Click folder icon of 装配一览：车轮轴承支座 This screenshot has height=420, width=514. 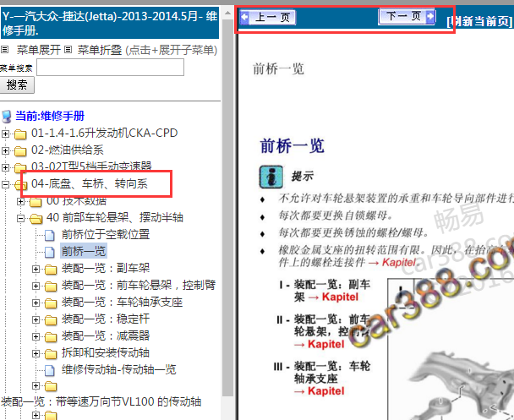point(51,303)
